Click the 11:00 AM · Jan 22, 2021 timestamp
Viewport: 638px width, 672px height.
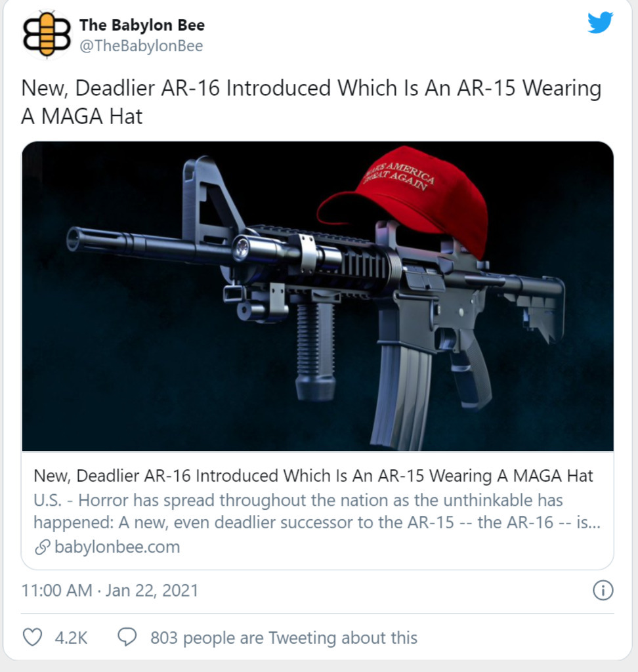click(110, 590)
